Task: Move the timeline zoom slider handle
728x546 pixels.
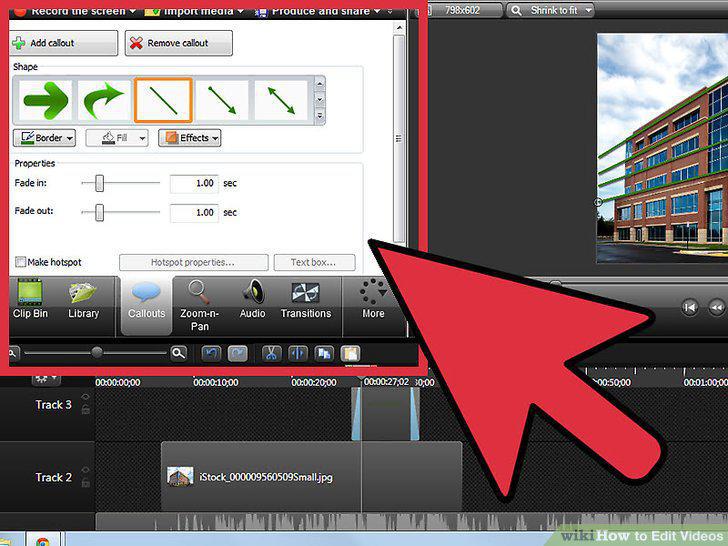Action: (97, 352)
